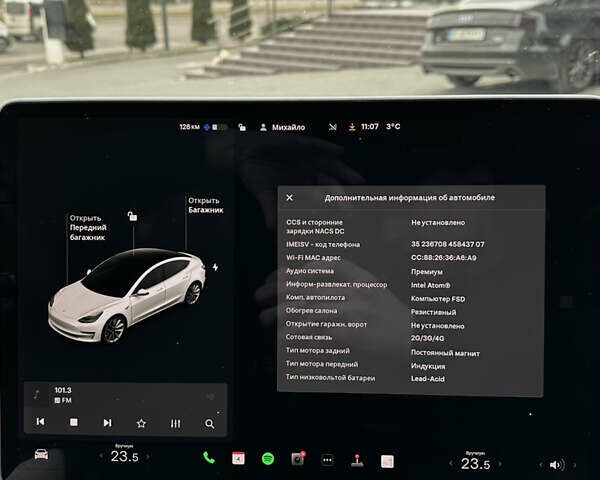Close the additional vehicle information dialog
The width and height of the screenshot is (600, 480).
tap(290, 198)
